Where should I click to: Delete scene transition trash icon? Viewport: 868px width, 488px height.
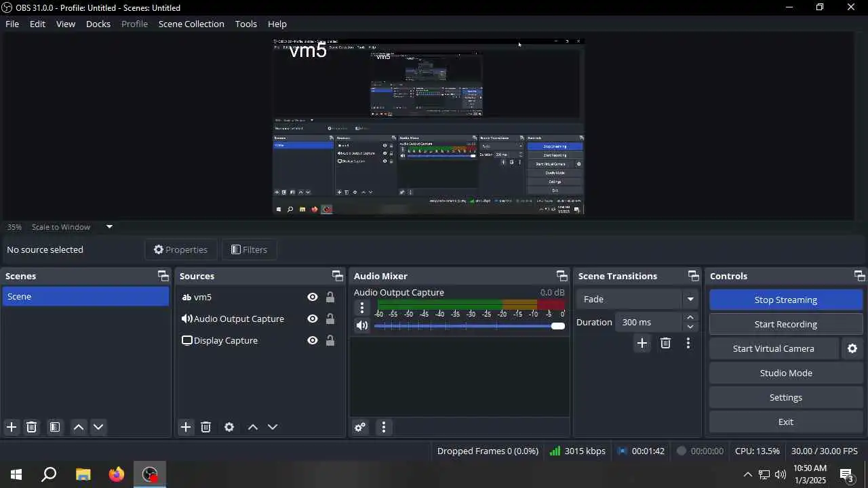coord(666,343)
